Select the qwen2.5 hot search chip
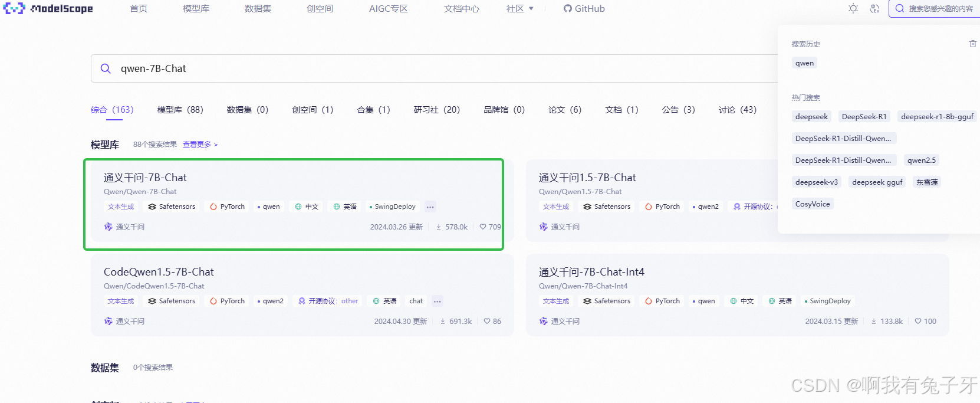The image size is (980, 403). tap(921, 160)
